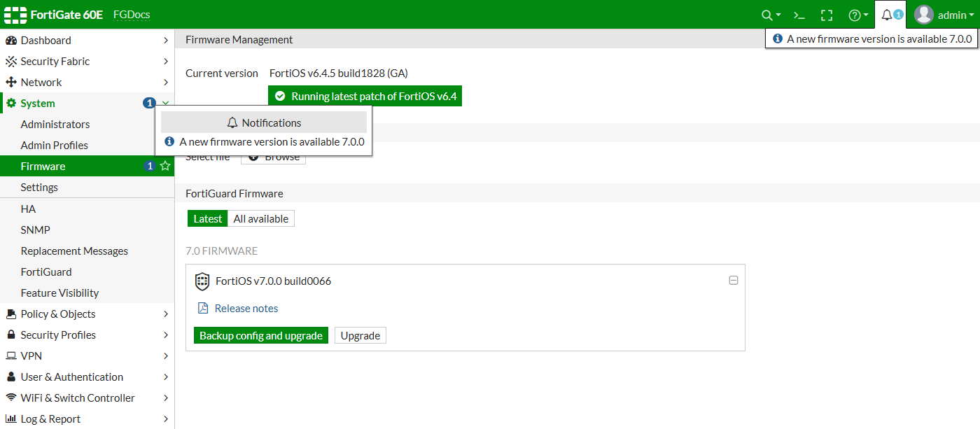Select the Firmware menu item

click(x=87, y=166)
